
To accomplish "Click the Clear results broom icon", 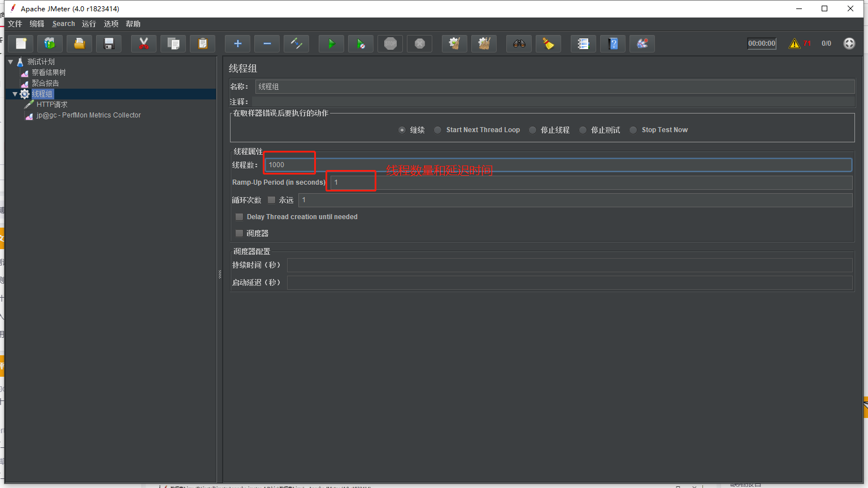I will click(454, 43).
